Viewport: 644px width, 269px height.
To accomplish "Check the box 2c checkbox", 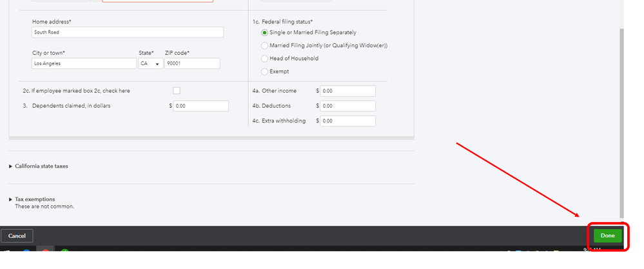I will click(x=177, y=91).
